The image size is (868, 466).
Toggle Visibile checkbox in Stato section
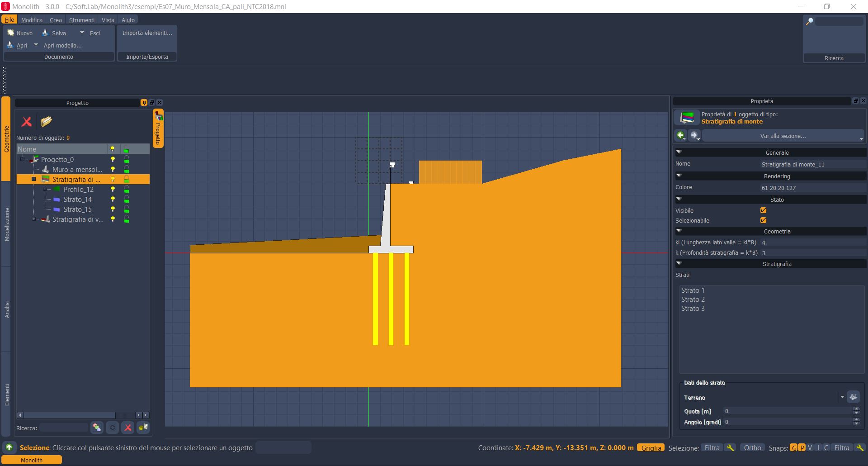coord(764,210)
